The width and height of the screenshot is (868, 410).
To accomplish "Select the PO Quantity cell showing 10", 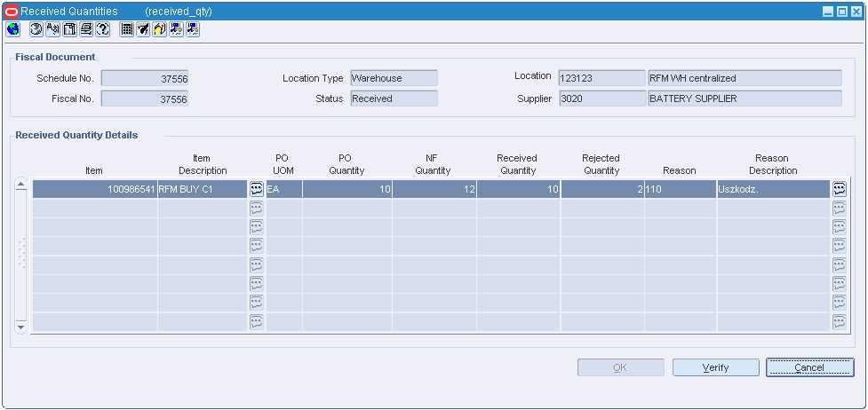I will [347, 189].
